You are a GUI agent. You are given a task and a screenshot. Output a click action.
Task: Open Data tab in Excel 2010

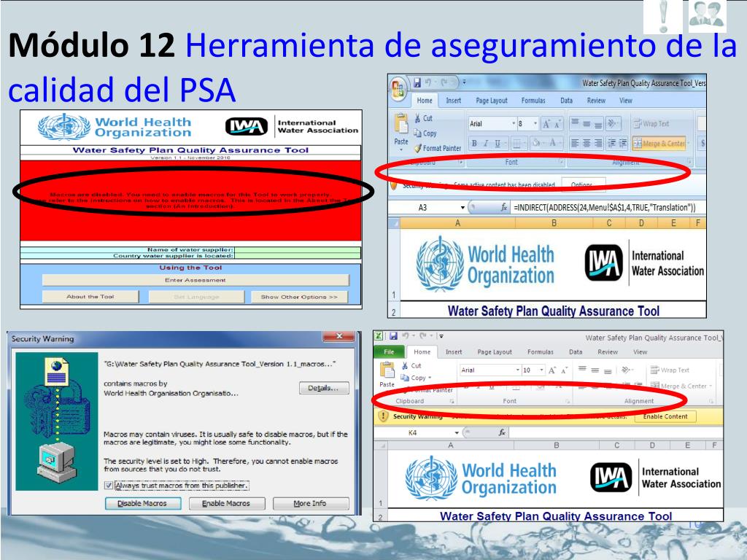point(576,352)
